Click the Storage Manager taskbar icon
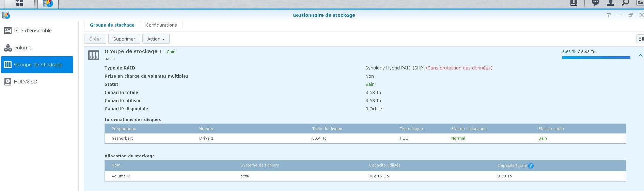Image resolution: width=644 pixels, height=191 pixels. pyautogui.click(x=48, y=4)
